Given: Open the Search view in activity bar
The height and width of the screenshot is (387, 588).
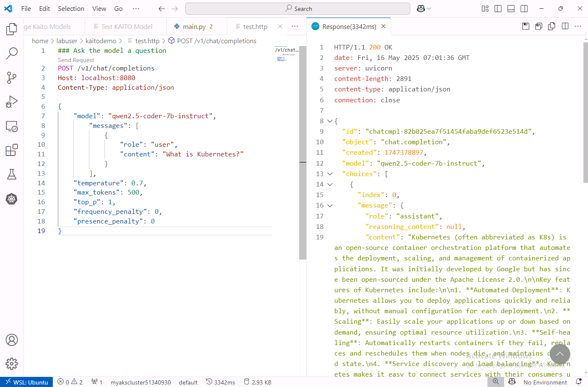Looking at the screenshot, I should (12, 53).
